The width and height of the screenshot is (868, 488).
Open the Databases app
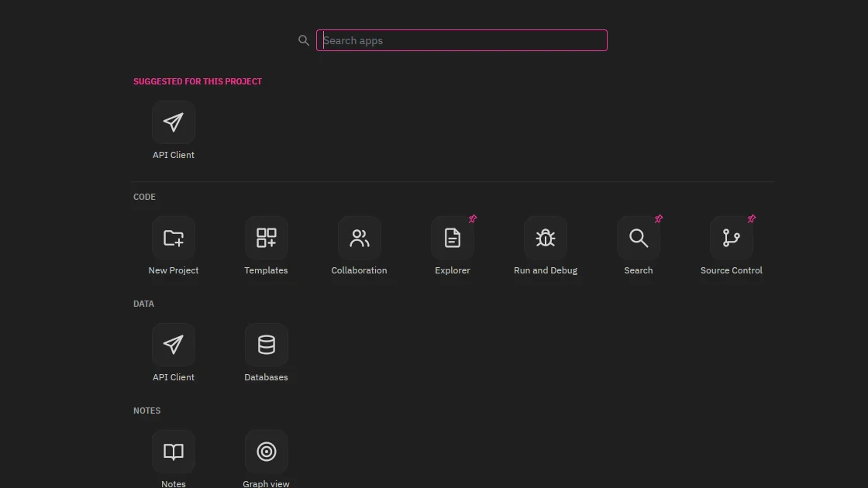[267, 345]
